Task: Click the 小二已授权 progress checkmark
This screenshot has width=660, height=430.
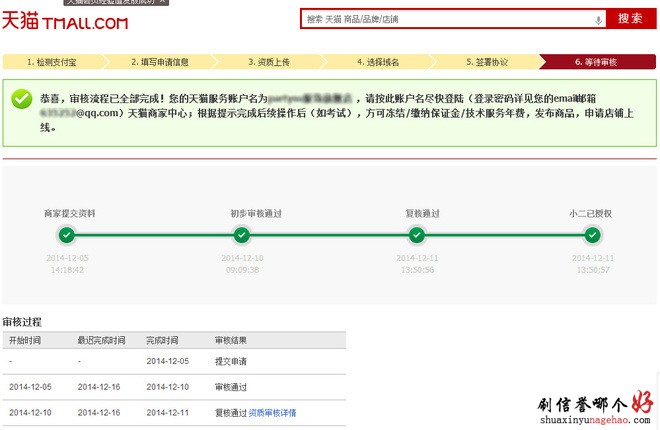Action: pos(592,235)
